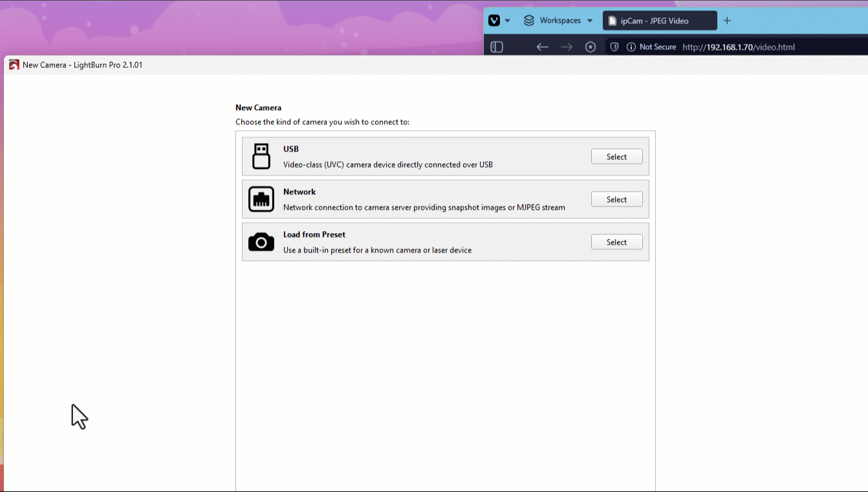
Task: Click the USB camera icon
Action: coord(261,156)
